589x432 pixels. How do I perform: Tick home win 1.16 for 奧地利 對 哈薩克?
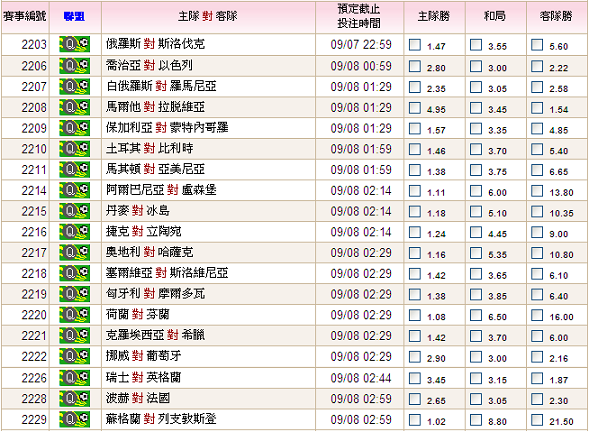(x=415, y=253)
